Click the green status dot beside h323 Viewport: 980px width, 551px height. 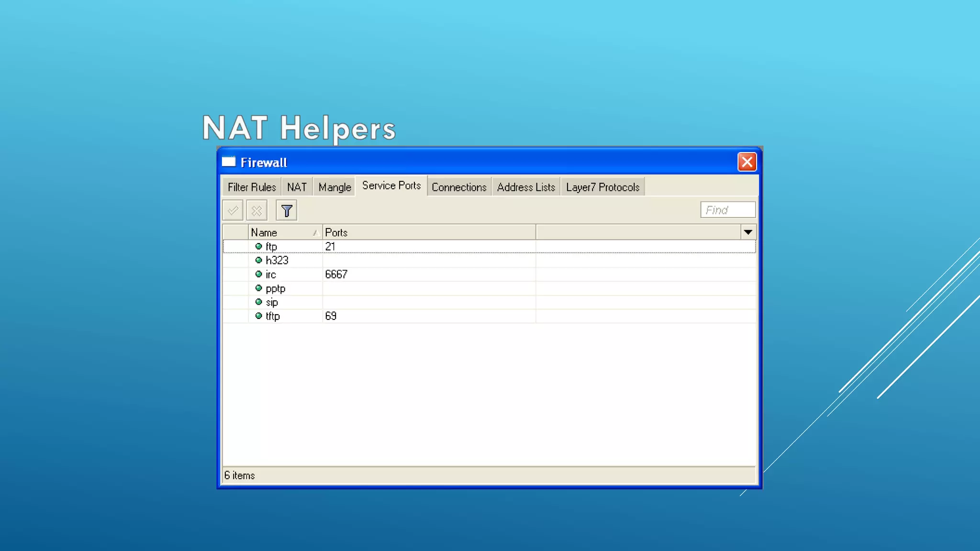coord(258,260)
